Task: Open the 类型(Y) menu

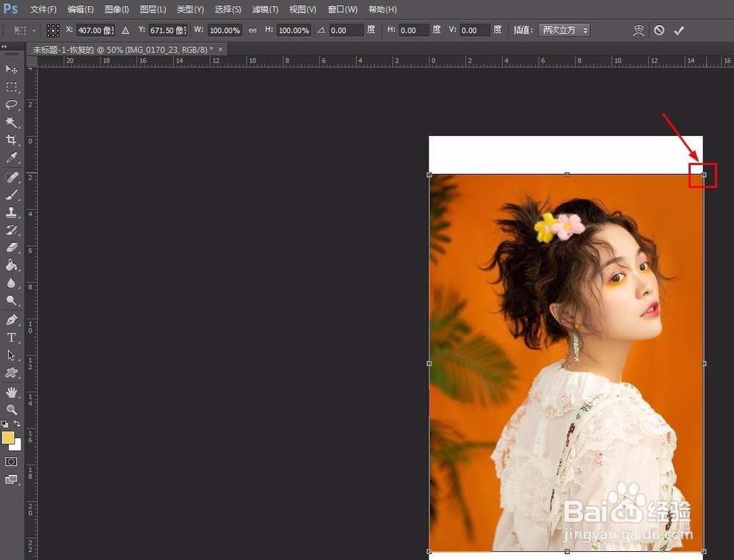Action: coord(191,10)
